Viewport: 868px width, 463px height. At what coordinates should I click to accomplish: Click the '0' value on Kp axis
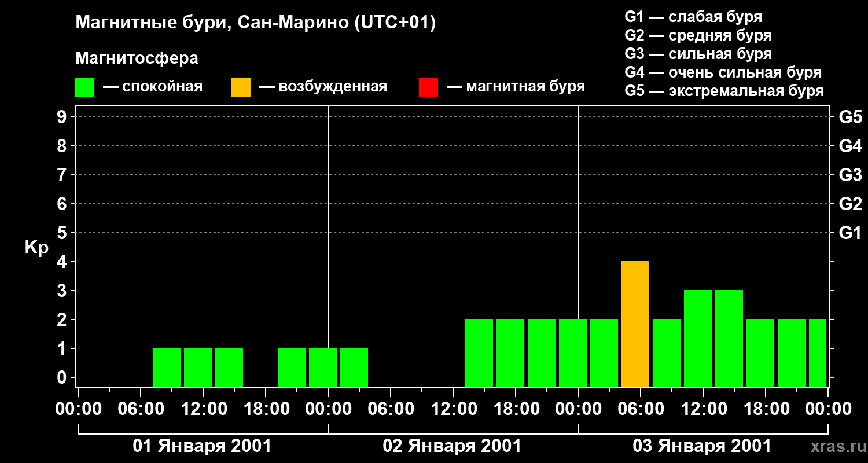(x=63, y=377)
